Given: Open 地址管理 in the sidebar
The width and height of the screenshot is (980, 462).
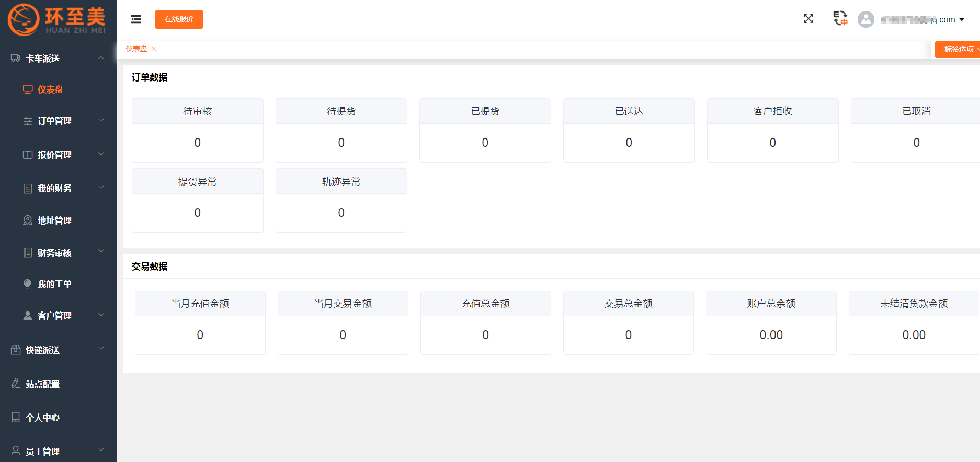Looking at the screenshot, I should pos(54,221).
